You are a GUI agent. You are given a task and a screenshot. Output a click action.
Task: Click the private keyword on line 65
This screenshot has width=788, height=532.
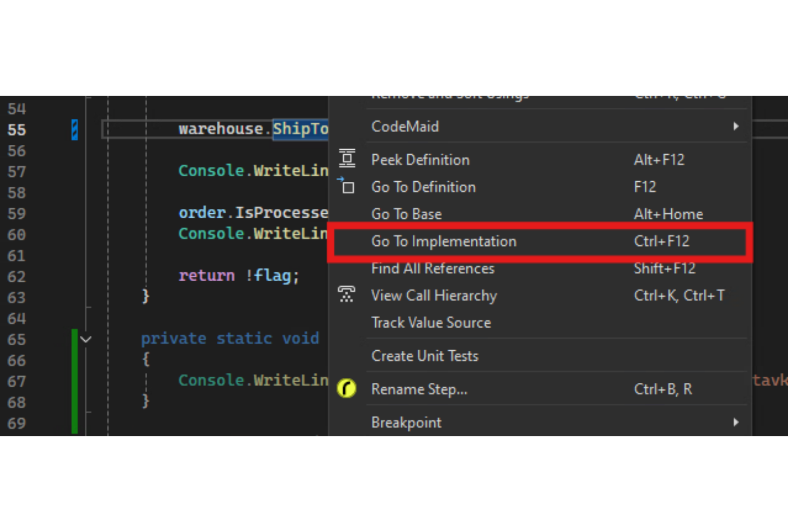pyautogui.click(x=173, y=338)
